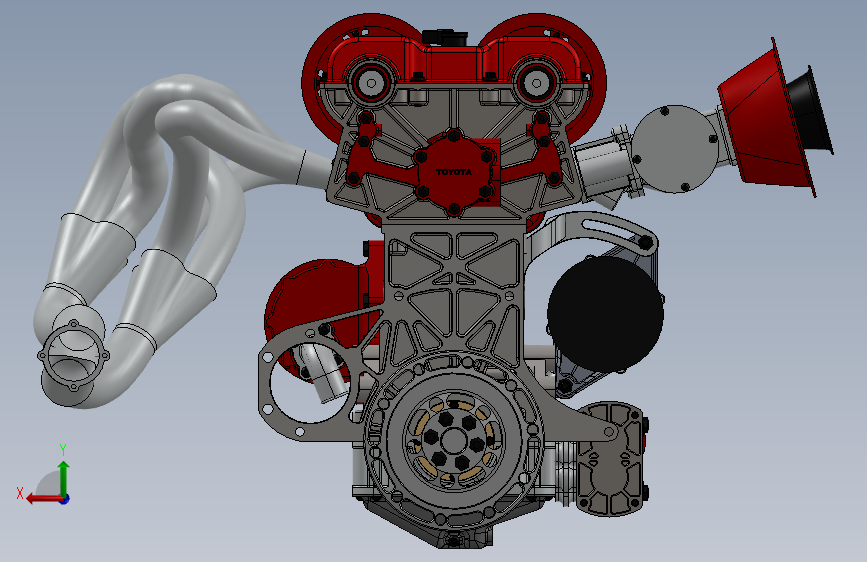Select the round gray throttle body cover
Viewport: 867px width, 562px height.
[x=676, y=149]
